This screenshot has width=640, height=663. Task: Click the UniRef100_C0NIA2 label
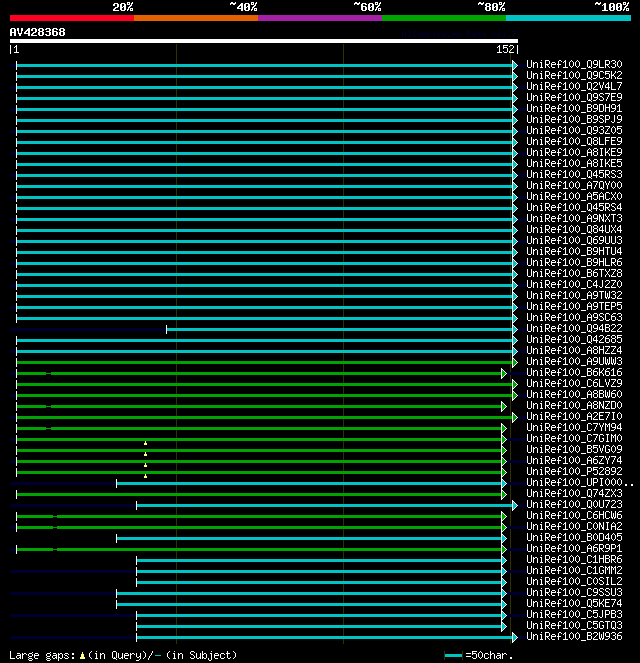(574, 526)
